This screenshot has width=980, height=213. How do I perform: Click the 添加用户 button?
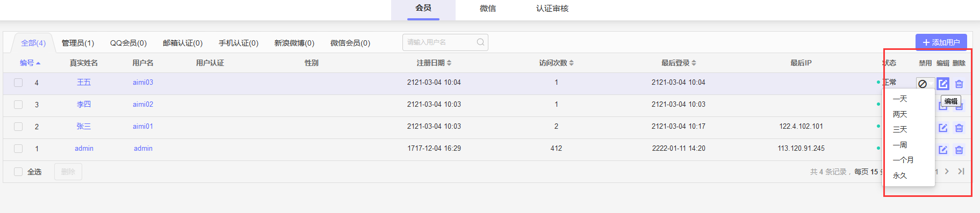click(x=941, y=42)
